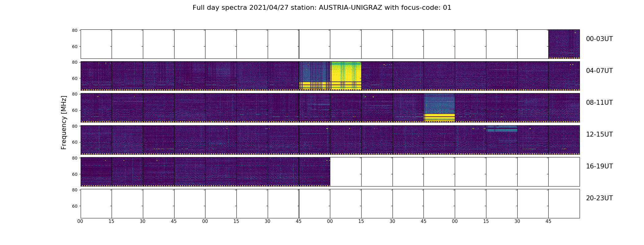Click the 80 tick label of the 00-03UT row
This screenshot has height=245, width=644.
(75, 30)
